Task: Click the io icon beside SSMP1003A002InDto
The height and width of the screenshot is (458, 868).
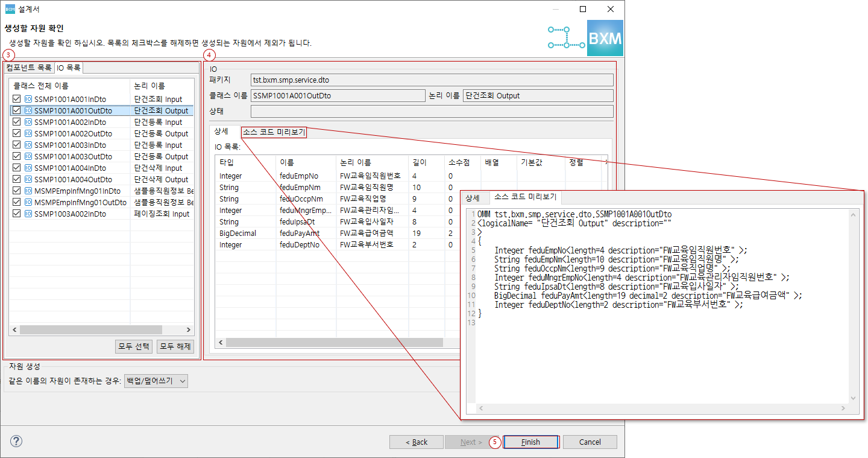Action: point(27,214)
